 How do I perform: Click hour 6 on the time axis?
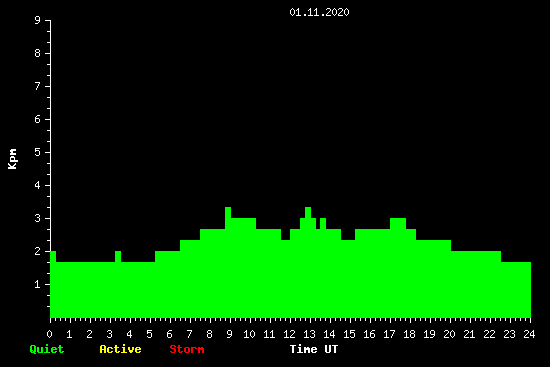click(169, 334)
